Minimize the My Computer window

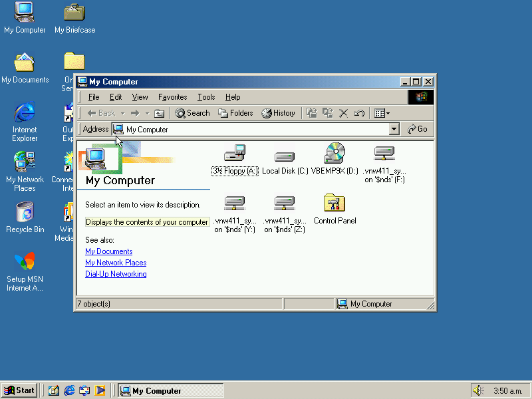[405, 82]
